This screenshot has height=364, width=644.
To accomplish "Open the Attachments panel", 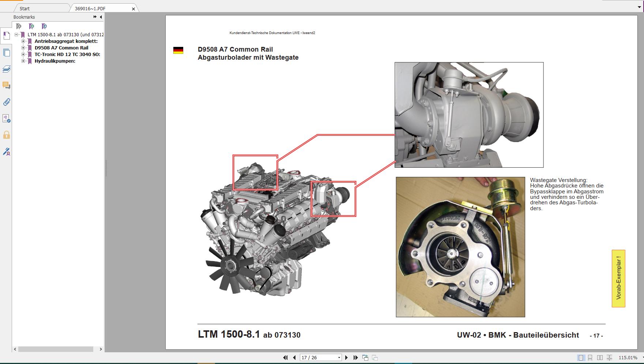I will tap(6, 103).
